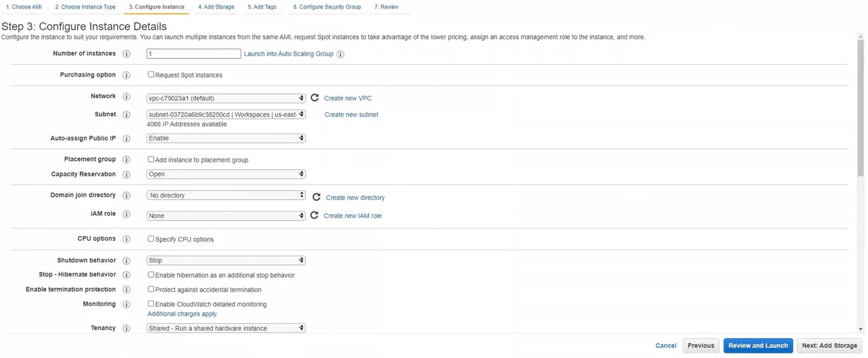Click the Review and Launch button
868x358 pixels.
point(758,345)
